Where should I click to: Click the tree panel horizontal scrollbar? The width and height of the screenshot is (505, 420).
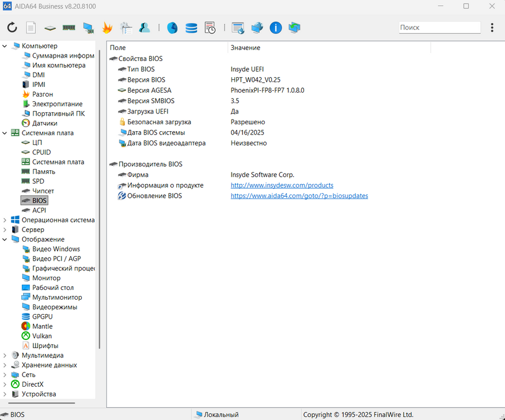click(41, 403)
